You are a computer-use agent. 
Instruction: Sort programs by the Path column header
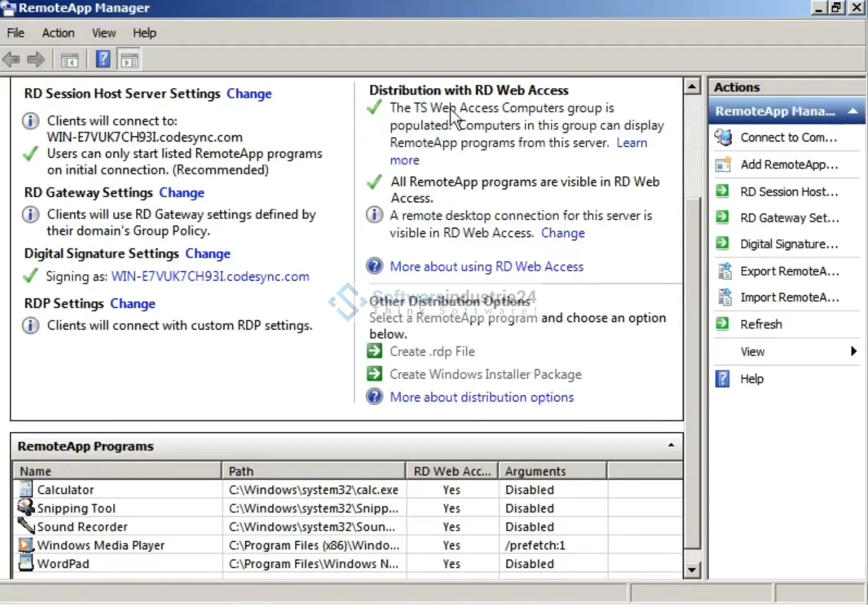click(x=312, y=471)
